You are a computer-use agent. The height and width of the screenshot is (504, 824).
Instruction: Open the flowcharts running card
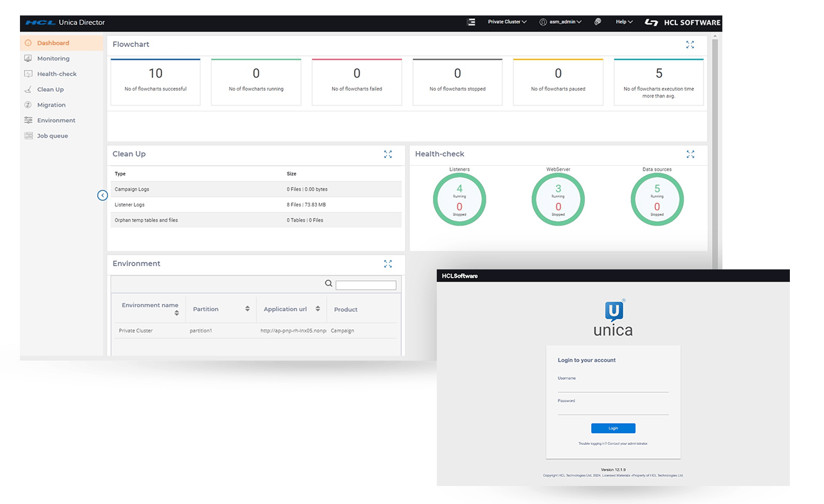click(256, 82)
